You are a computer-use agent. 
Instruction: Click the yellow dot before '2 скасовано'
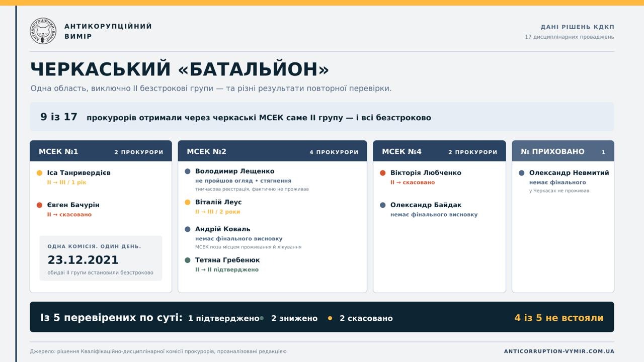click(x=330, y=318)
